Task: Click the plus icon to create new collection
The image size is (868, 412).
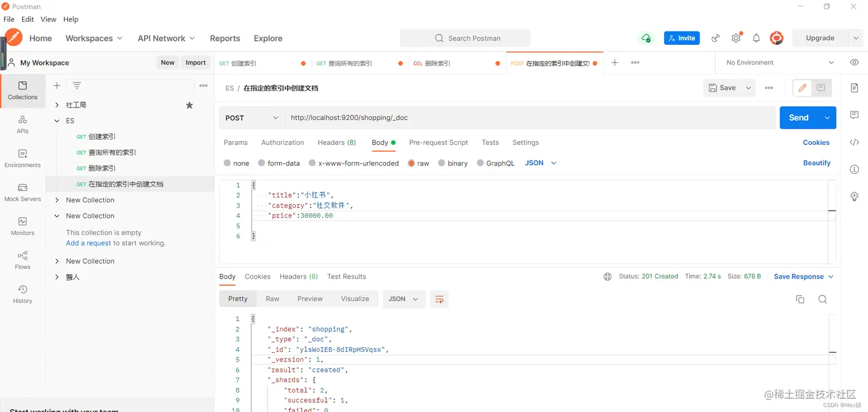Action: (x=57, y=86)
